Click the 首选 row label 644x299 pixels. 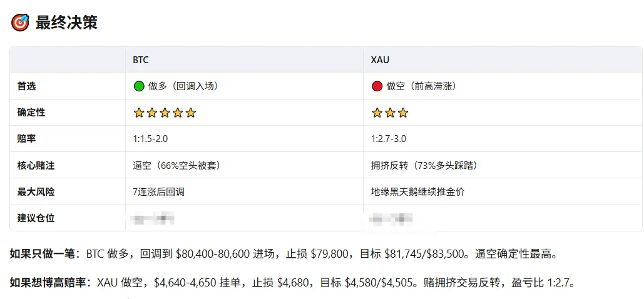pyautogui.click(x=26, y=86)
